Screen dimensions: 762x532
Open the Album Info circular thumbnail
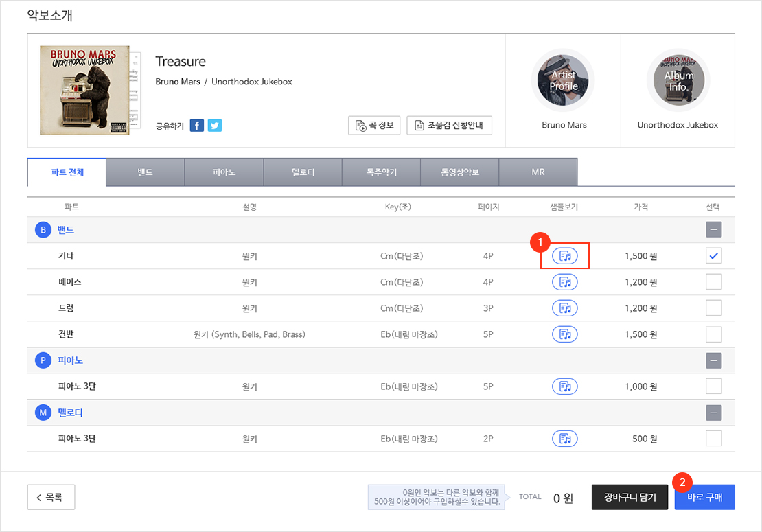click(x=678, y=80)
